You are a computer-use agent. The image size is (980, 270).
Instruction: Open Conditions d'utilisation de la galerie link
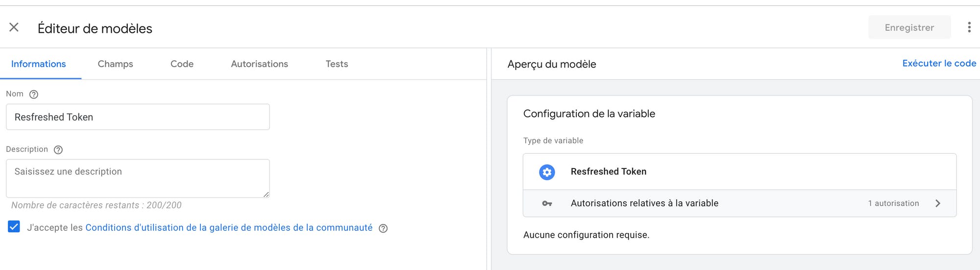click(229, 227)
